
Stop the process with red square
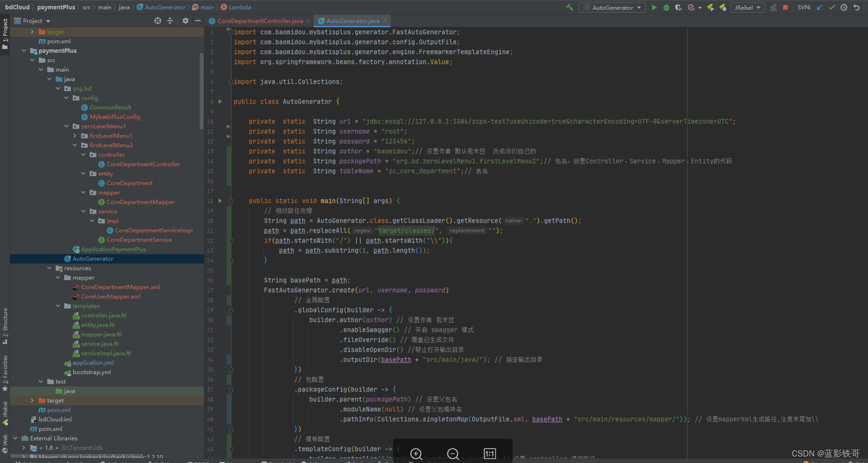point(785,7)
